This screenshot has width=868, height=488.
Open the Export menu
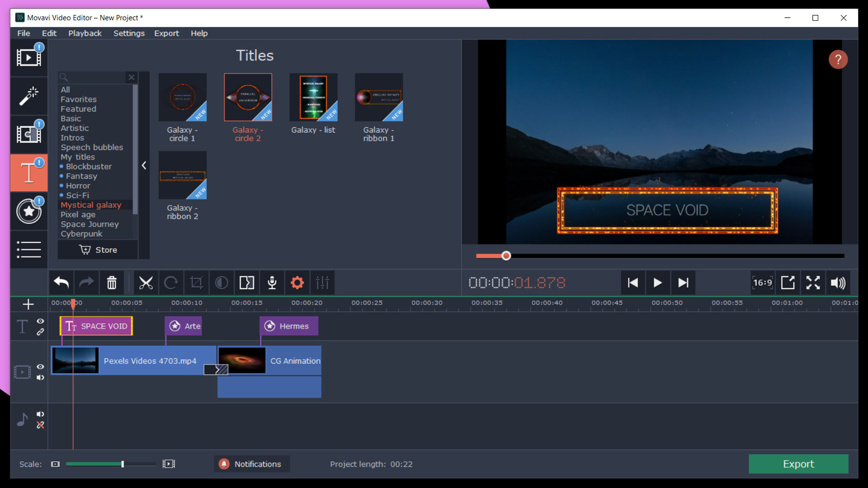pos(166,33)
